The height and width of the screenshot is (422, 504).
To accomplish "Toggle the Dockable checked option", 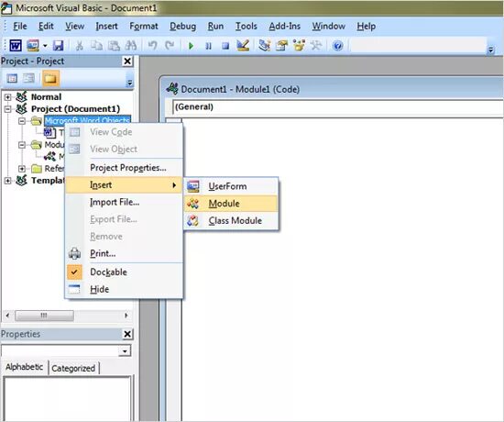I will pyautogui.click(x=125, y=272).
